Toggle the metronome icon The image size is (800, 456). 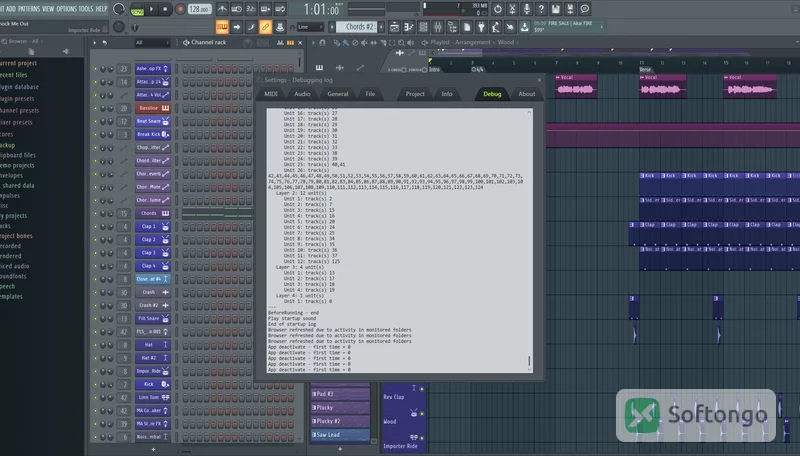tap(222, 9)
